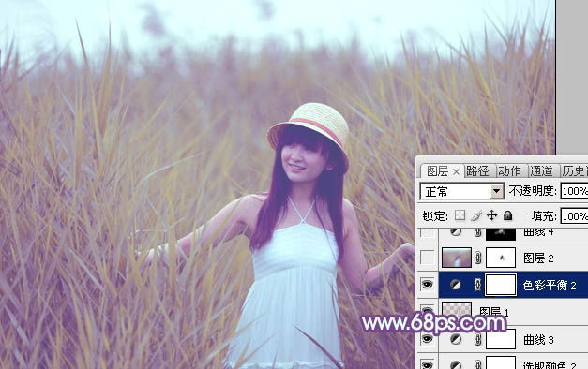
Task: Click adjustment icon of 选取颜色 2 layer
Action: point(456,364)
